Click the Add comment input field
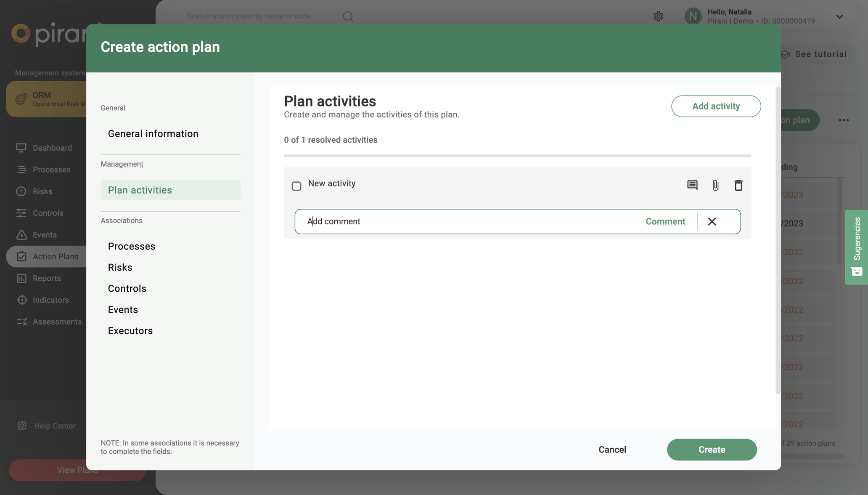868x495 pixels. point(421,221)
